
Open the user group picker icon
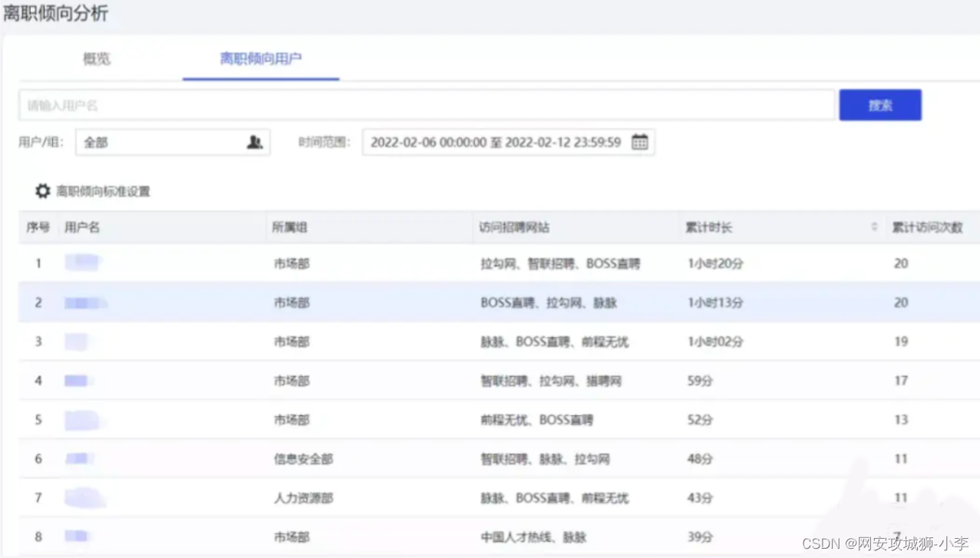pos(255,142)
